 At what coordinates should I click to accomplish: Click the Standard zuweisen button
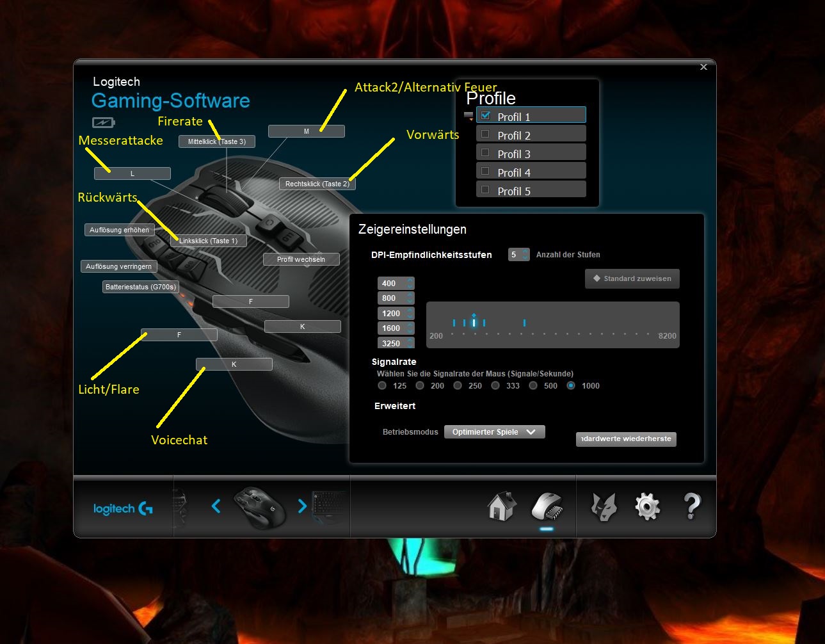[632, 278]
